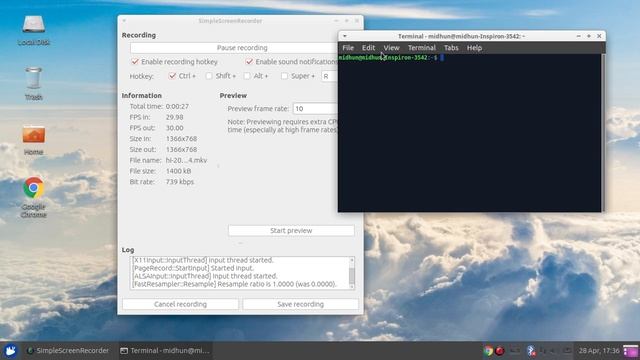Click the PageRecord Started input log line

(x=193, y=268)
